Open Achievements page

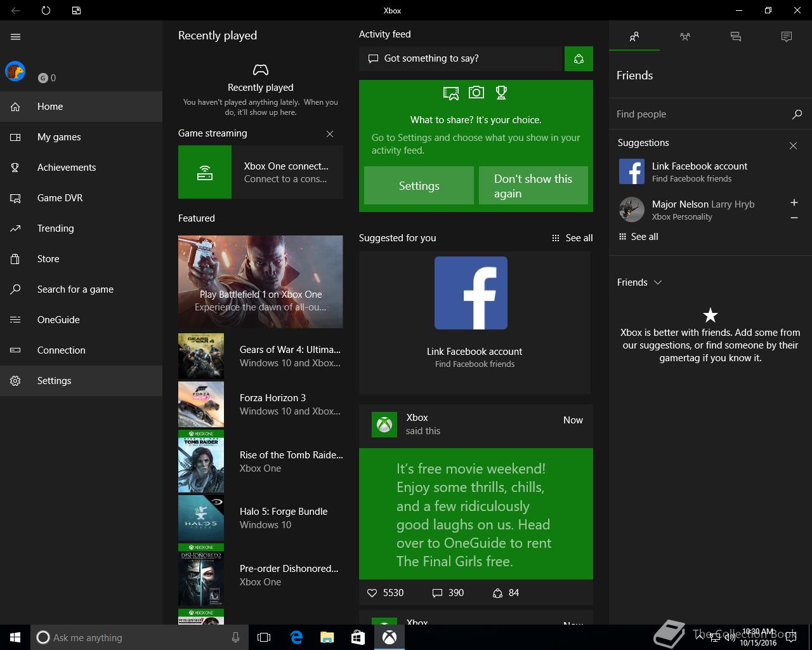[81, 168]
